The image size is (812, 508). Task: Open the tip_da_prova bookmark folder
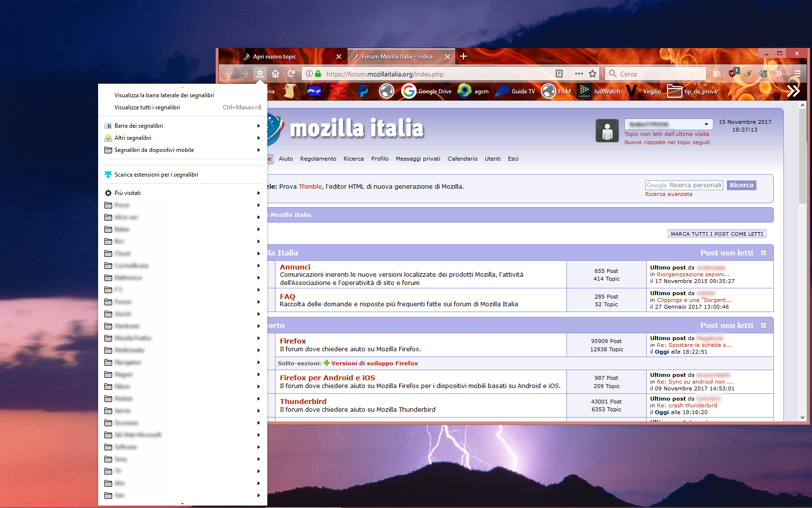click(x=693, y=91)
